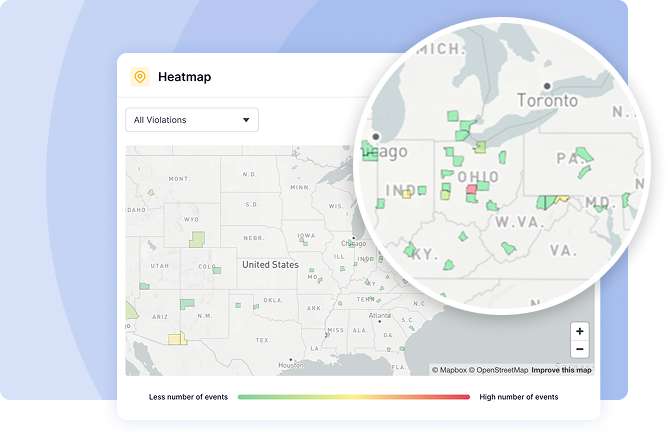
Task: Click the Toronto city marker
Action: pos(547,86)
